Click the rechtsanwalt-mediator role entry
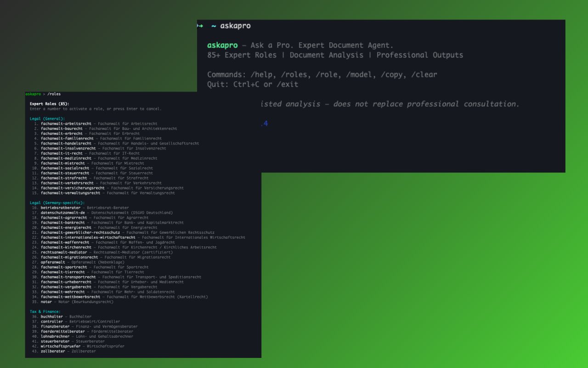588x368 pixels. point(102,253)
